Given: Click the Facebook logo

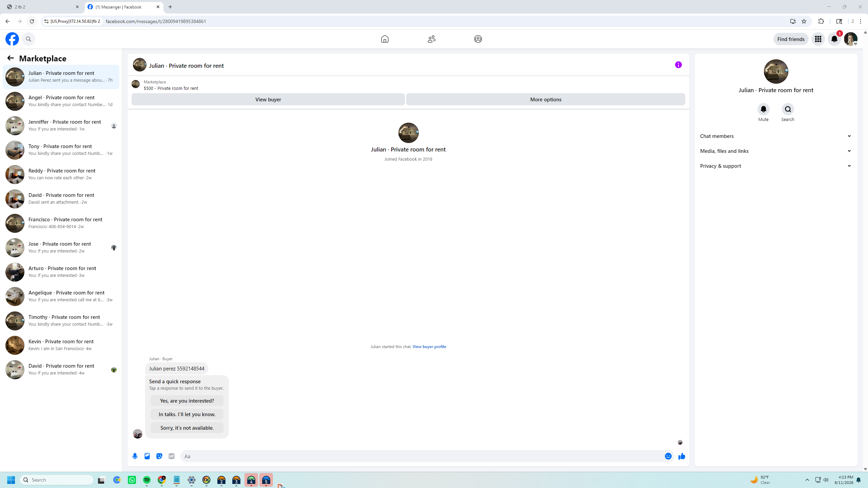Looking at the screenshot, I should [12, 39].
